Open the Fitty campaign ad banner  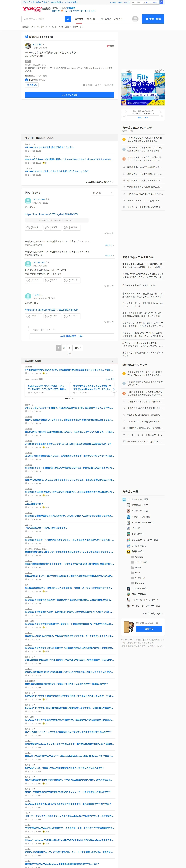143,88
